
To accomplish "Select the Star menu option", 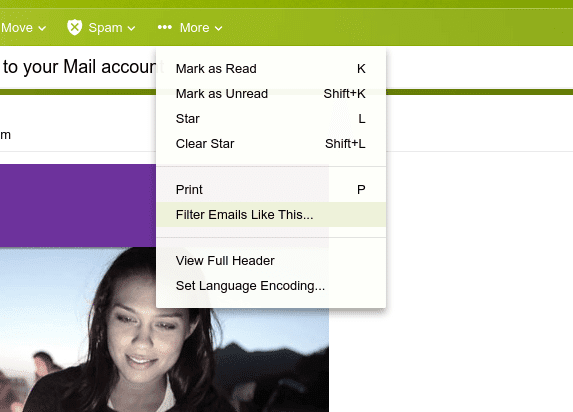I will pyautogui.click(x=271, y=119).
